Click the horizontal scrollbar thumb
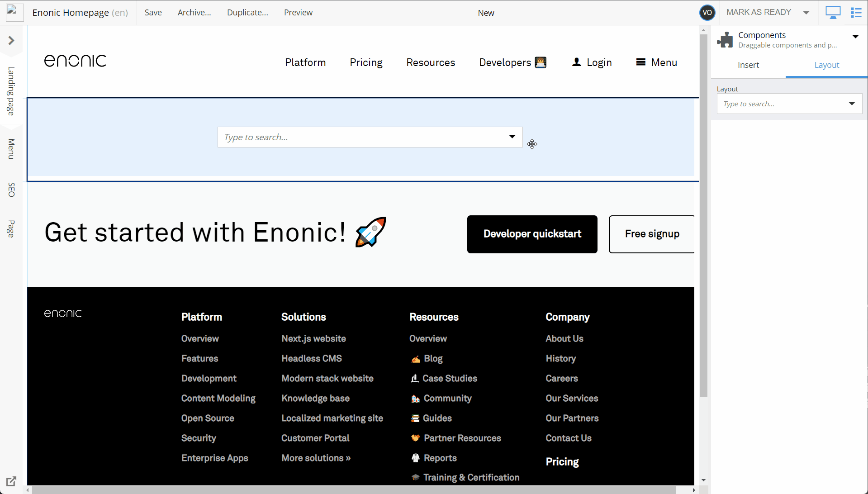The height and width of the screenshot is (494, 868). 354,490
